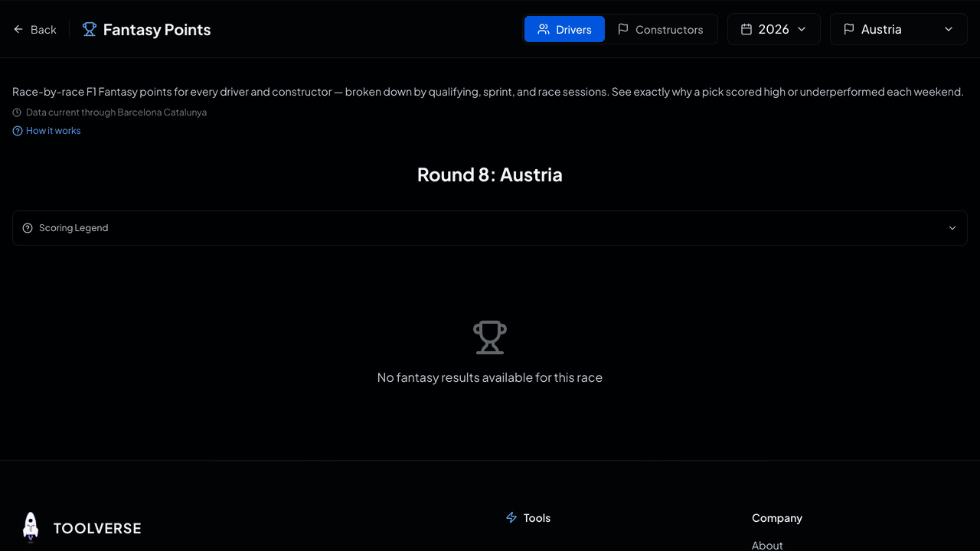Click the flag icon on Constructors tab
The height and width of the screenshot is (551, 980).
(x=623, y=29)
